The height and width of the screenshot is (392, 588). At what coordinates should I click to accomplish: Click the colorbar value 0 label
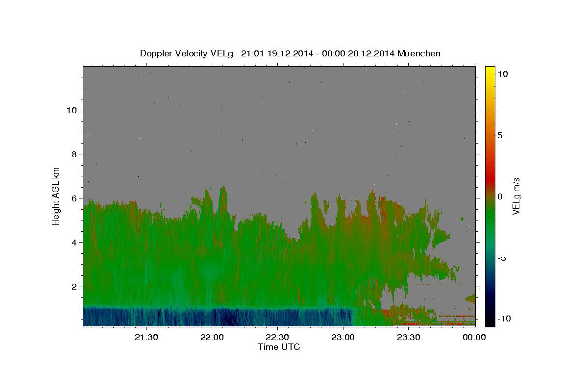point(500,196)
